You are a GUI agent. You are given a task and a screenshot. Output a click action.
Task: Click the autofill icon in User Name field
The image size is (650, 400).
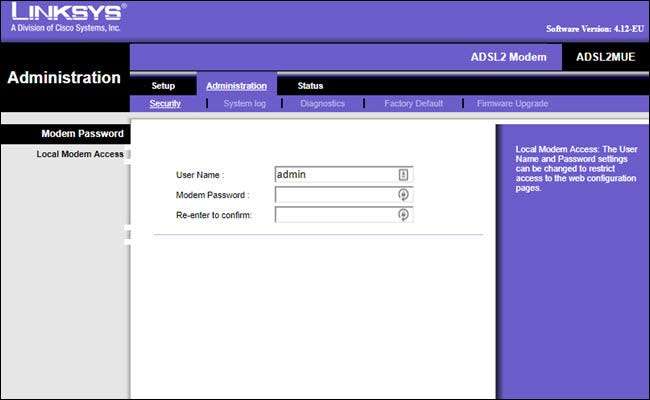pyautogui.click(x=403, y=175)
